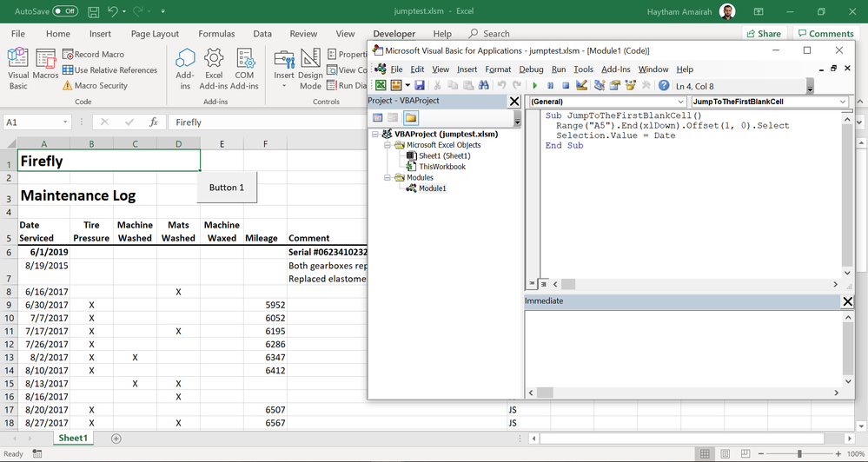Click the Reset (stop) icon in the VBA toolbar

(566, 85)
